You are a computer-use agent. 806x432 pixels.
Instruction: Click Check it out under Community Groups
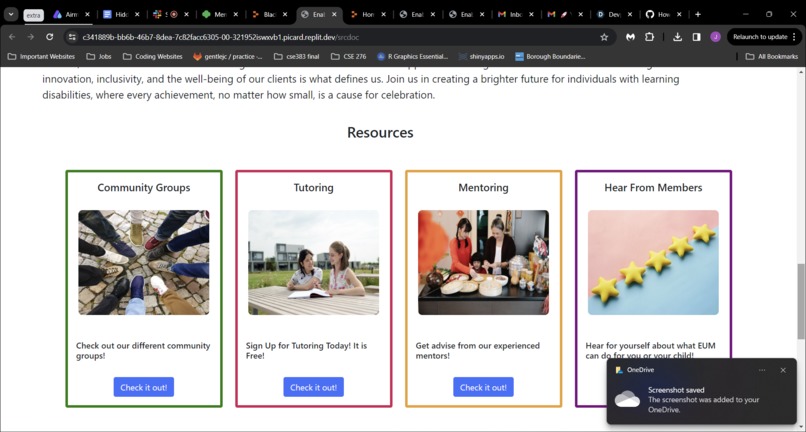144,387
